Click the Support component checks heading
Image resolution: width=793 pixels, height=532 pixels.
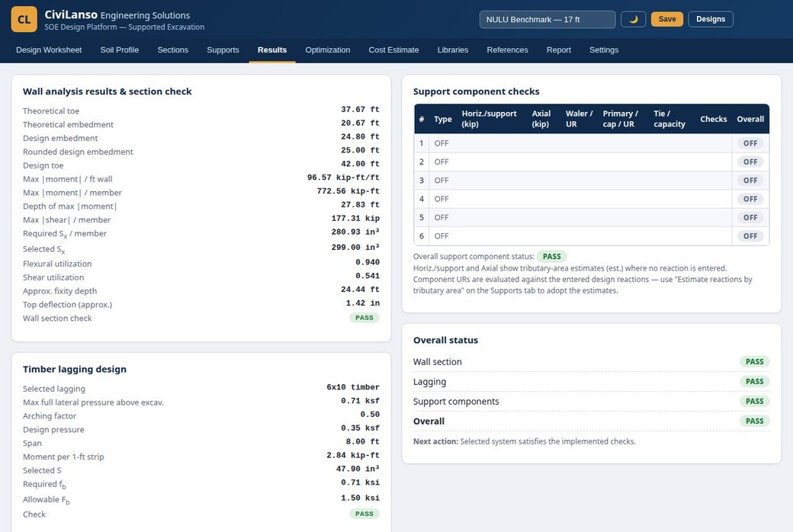click(476, 91)
